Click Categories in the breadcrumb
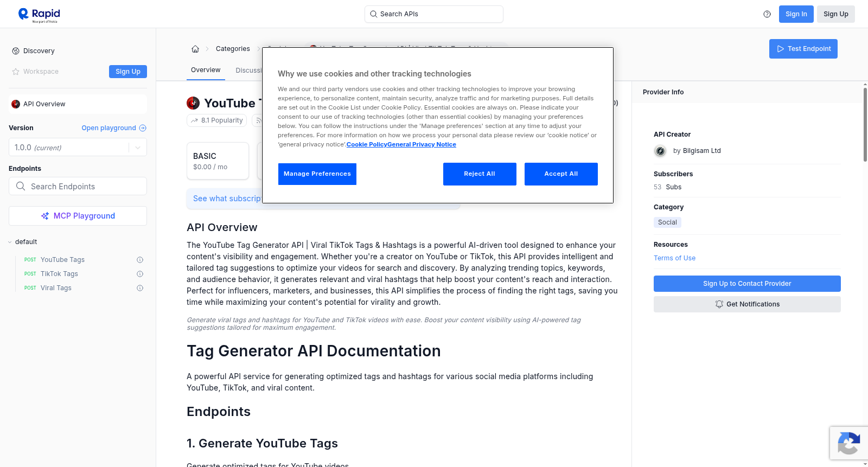The width and height of the screenshot is (868, 467). pos(233,49)
